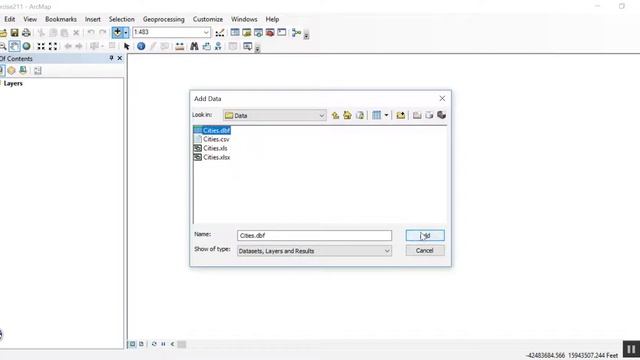Switch to Data View at map bottom
The width and height of the screenshot is (640, 360).
coord(132,344)
